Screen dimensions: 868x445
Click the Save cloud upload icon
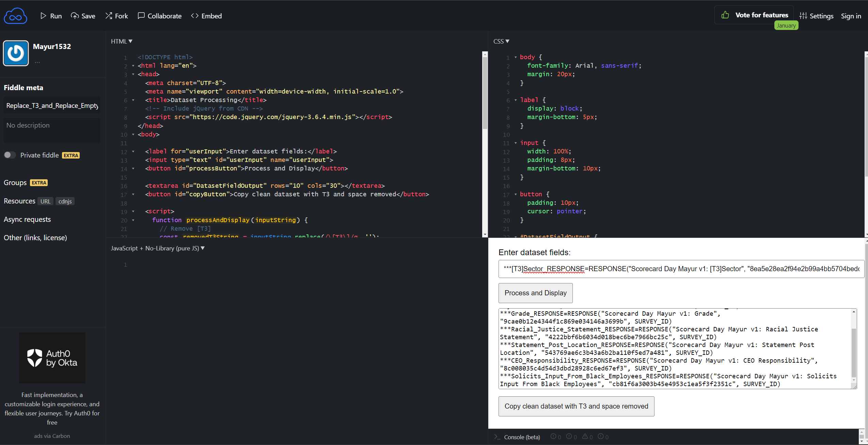click(x=75, y=16)
